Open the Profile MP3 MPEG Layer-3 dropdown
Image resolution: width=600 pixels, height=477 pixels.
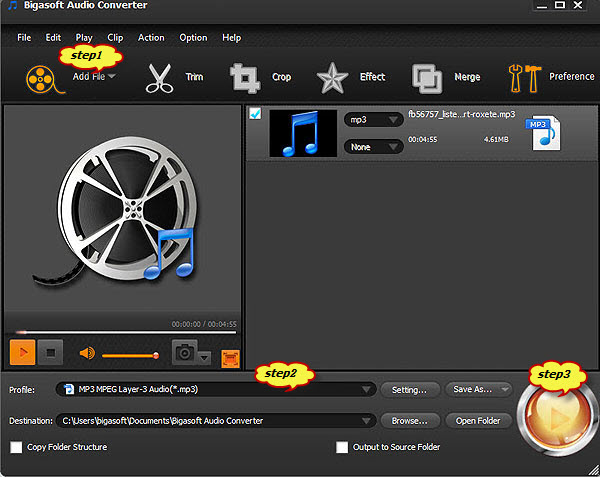216,389
